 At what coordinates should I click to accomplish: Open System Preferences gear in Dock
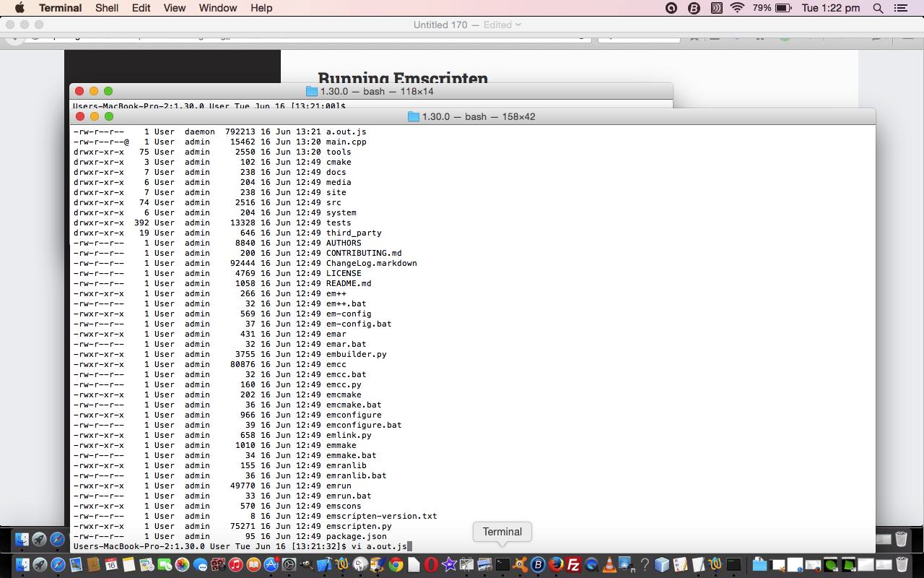click(x=289, y=564)
